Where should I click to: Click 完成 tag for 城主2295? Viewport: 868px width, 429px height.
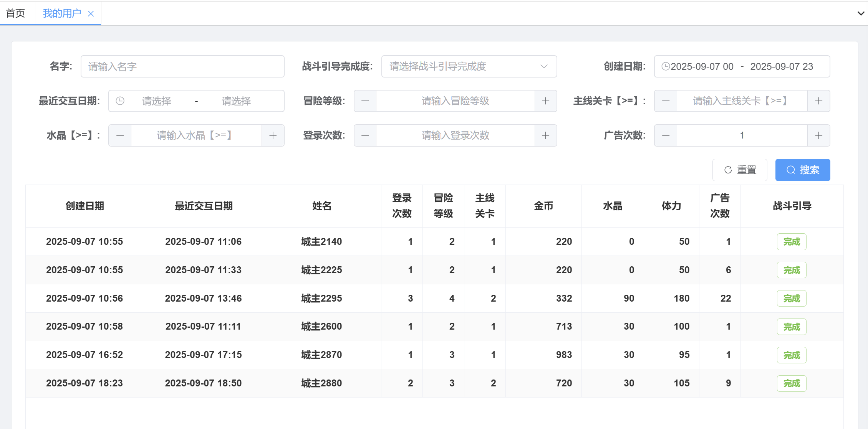point(791,299)
